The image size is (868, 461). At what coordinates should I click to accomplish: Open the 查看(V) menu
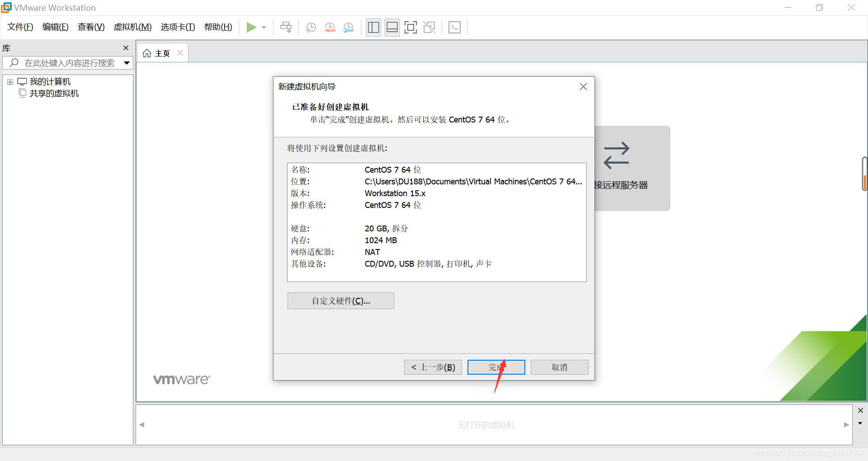coord(91,27)
